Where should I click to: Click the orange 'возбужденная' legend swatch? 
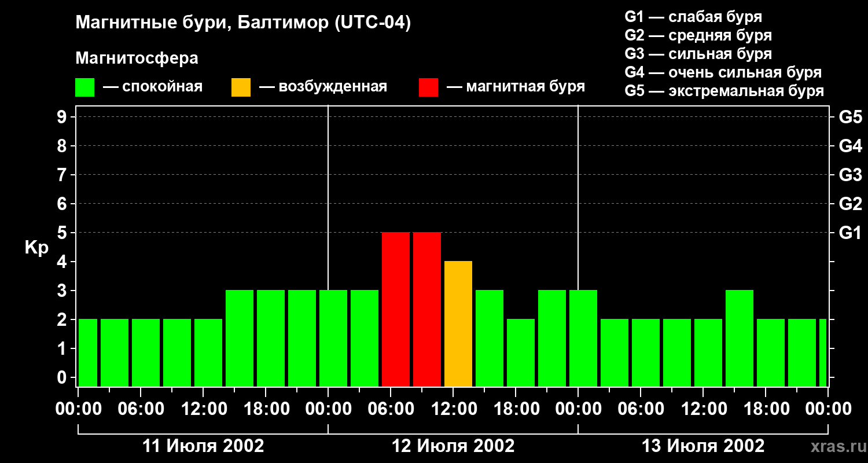tap(241, 87)
